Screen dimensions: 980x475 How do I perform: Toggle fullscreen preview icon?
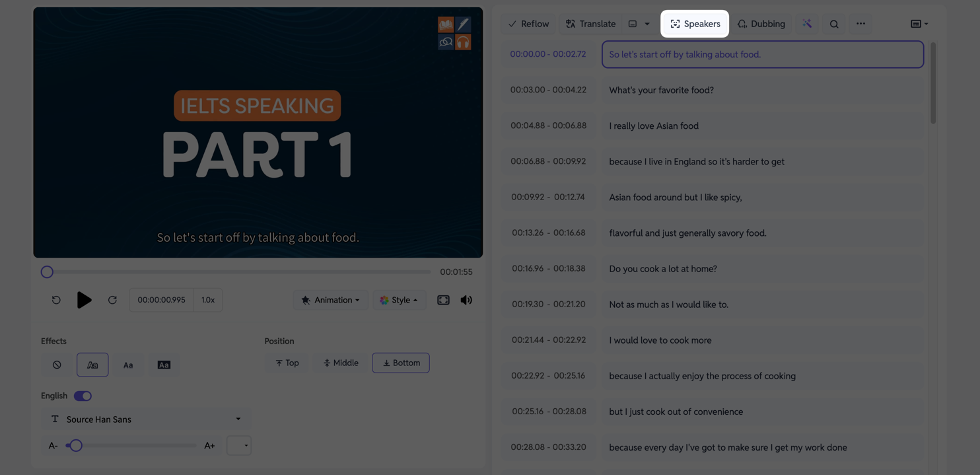pos(443,300)
